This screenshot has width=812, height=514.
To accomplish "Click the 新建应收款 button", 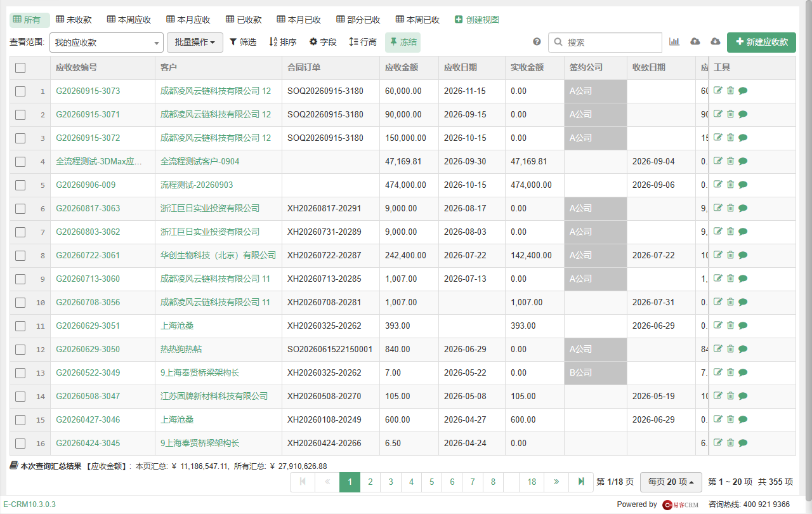I will click(761, 43).
